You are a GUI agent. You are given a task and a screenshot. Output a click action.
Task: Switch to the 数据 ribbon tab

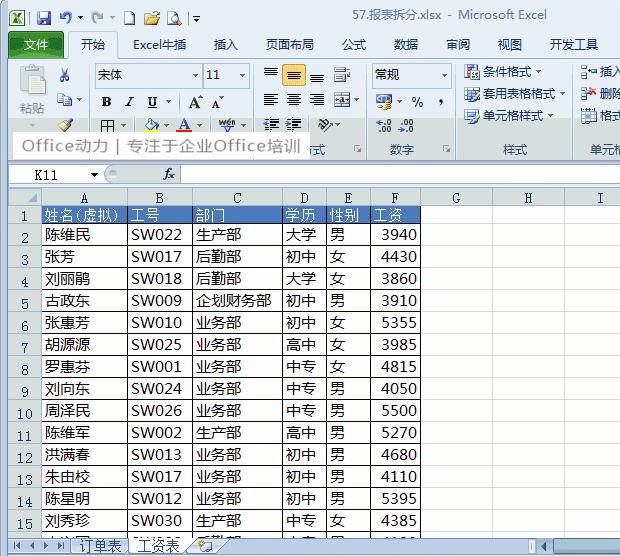(406, 45)
